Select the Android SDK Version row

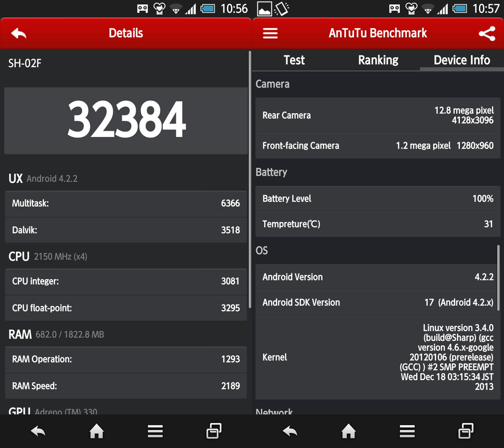(378, 302)
